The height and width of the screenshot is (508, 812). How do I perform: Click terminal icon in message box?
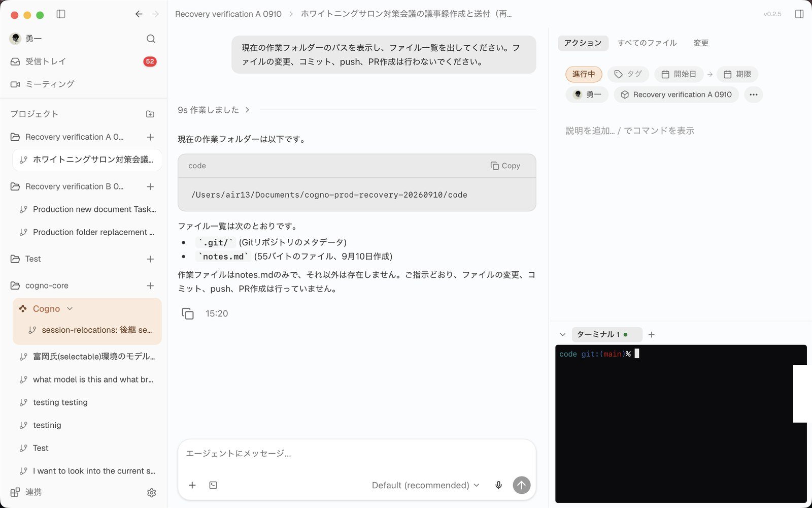coord(213,485)
